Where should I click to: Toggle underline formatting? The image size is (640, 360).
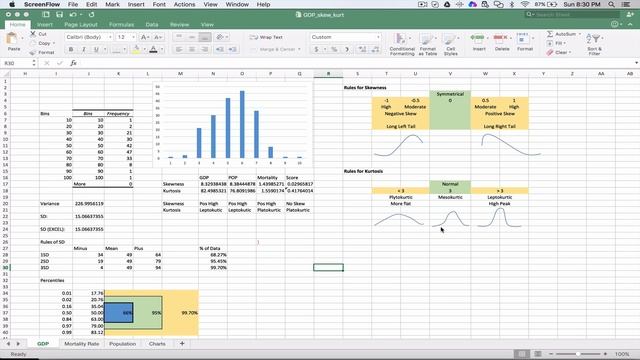tap(96, 49)
